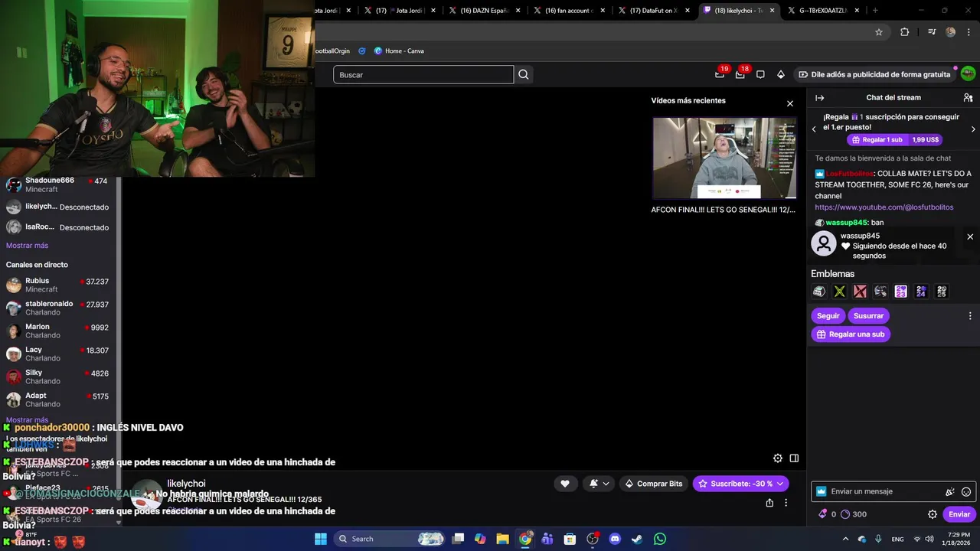Click the 2025 emblem badge
The image size is (980, 551).
pyautogui.click(x=942, y=292)
